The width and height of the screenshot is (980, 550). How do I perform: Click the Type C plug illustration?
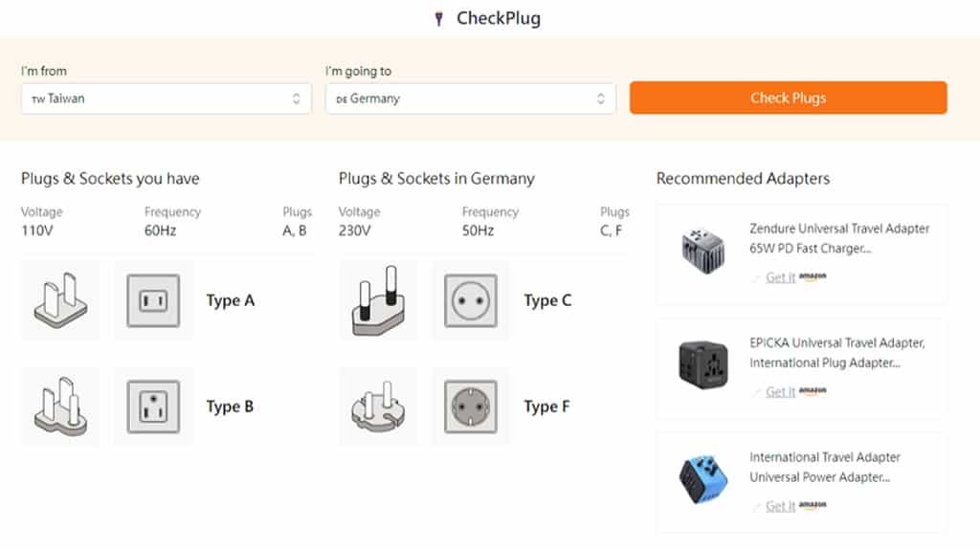tap(377, 300)
